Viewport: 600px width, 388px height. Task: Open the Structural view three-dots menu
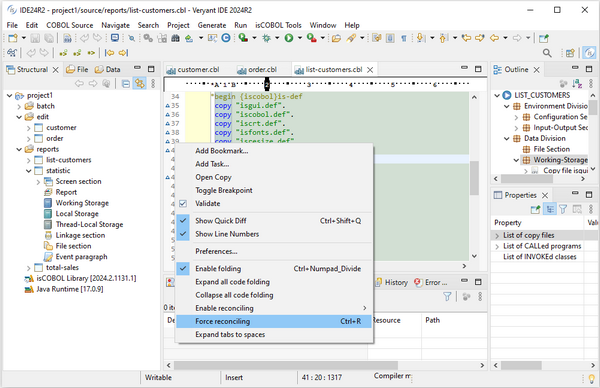point(153,83)
